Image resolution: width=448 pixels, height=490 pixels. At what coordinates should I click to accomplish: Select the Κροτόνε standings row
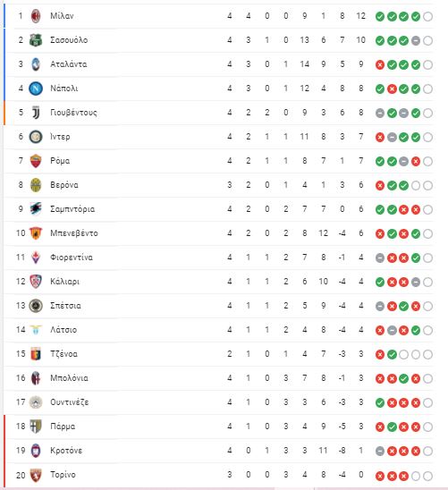(x=220, y=451)
